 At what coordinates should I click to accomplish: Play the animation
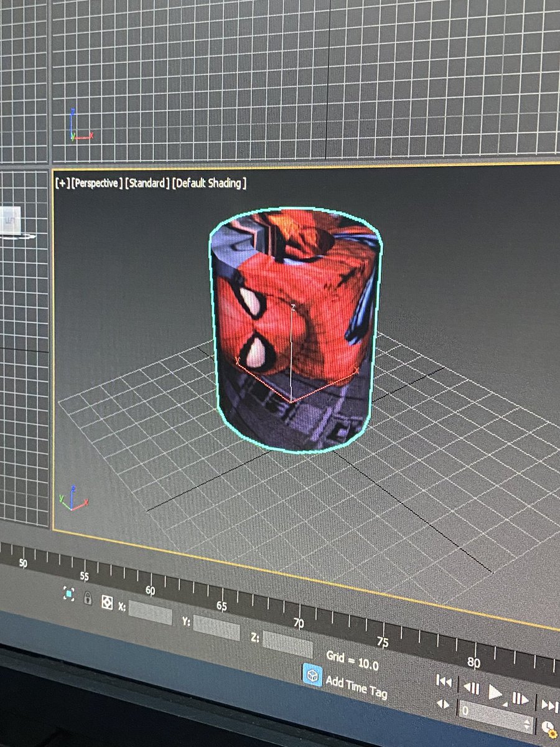click(496, 692)
